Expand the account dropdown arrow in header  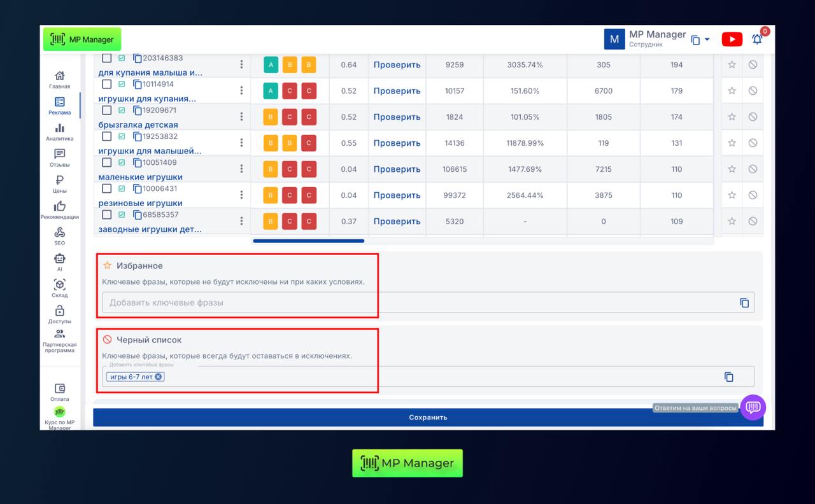pyautogui.click(x=707, y=40)
